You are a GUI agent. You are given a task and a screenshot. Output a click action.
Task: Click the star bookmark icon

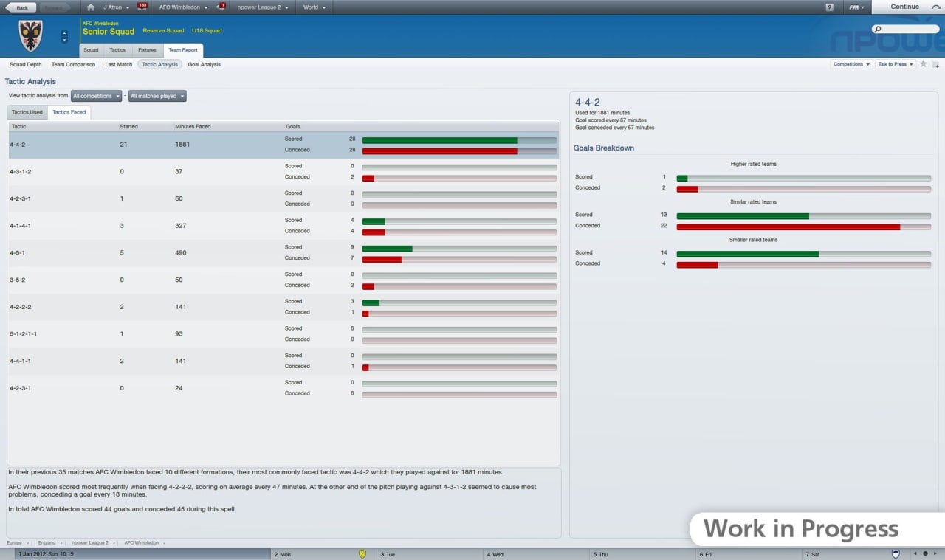(x=923, y=64)
